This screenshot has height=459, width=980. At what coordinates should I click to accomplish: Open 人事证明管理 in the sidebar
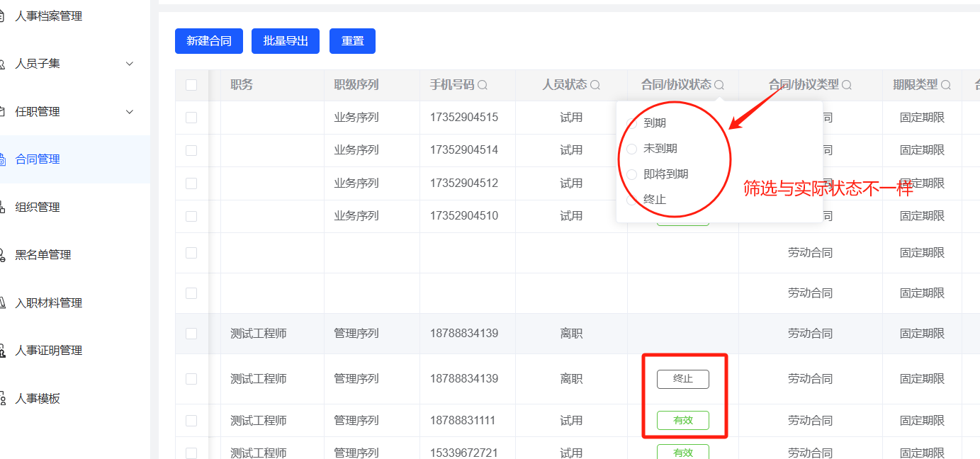click(x=48, y=351)
